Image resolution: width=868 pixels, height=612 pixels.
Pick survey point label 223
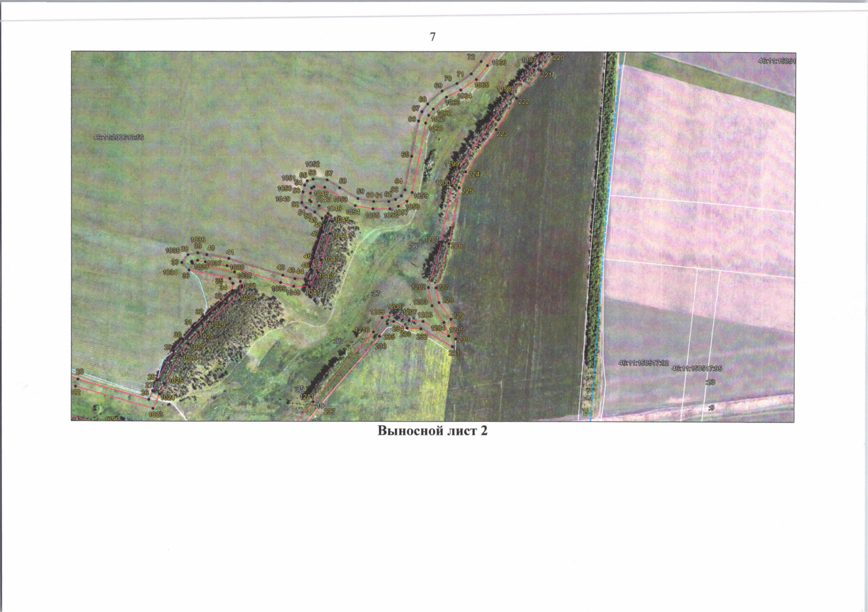[x=502, y=134]
